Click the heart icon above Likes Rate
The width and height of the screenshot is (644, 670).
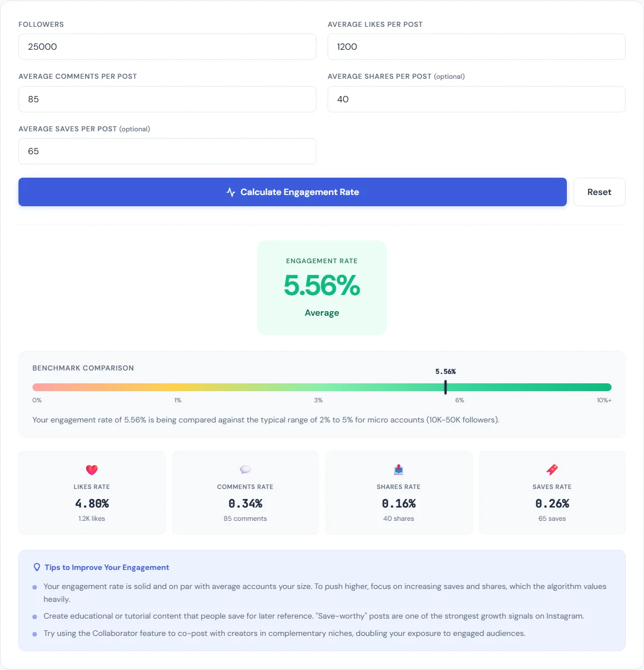[x=92, y=469]
